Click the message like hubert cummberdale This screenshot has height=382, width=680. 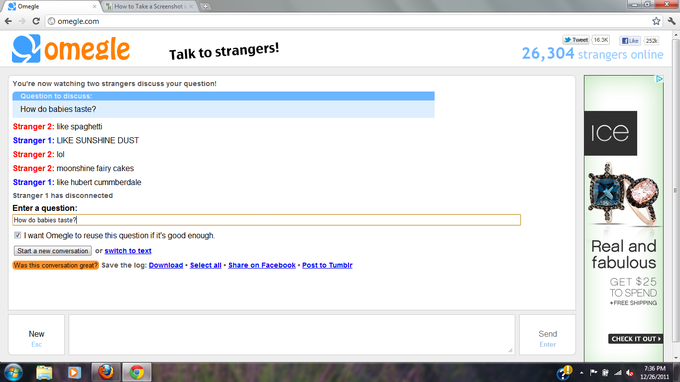99,182
